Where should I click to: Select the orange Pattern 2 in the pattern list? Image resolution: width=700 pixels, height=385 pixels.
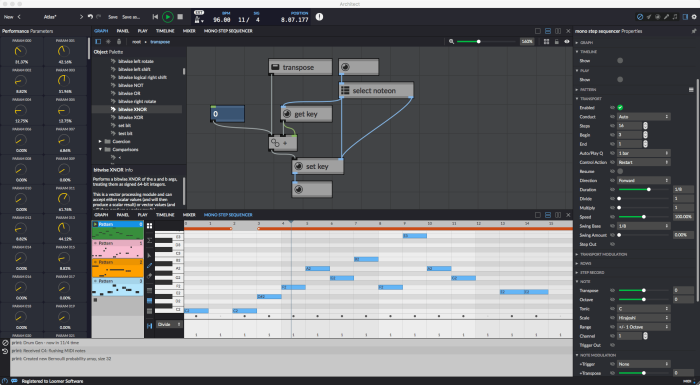(x=118, y=268)
